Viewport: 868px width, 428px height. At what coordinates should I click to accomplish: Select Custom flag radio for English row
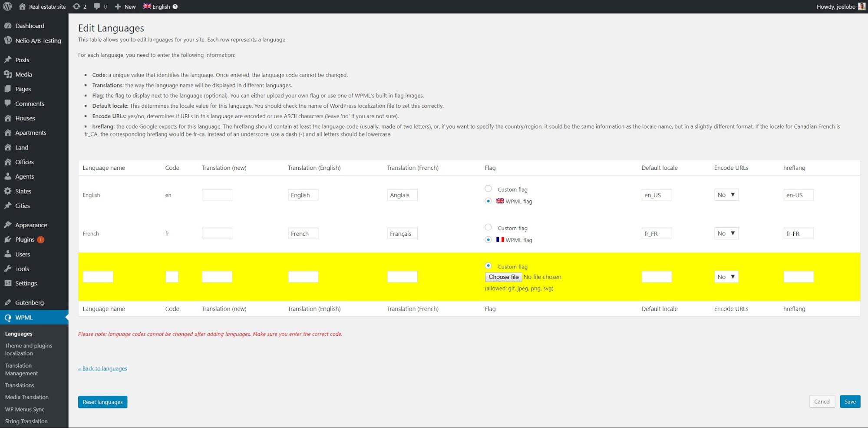[x=488, y=189]
